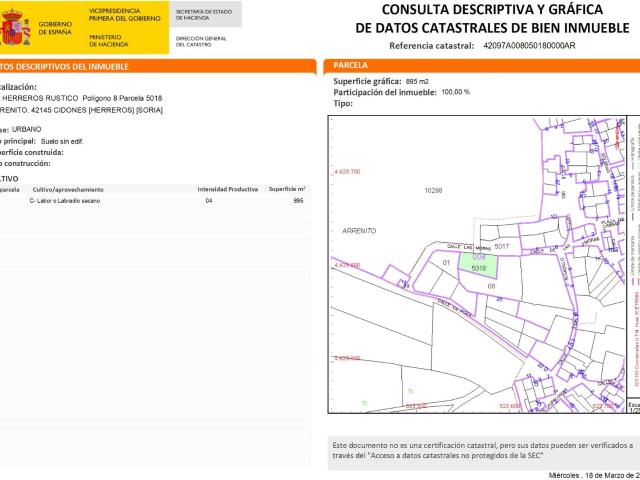Click the Intensidad Productiva column header

point(228,189)
